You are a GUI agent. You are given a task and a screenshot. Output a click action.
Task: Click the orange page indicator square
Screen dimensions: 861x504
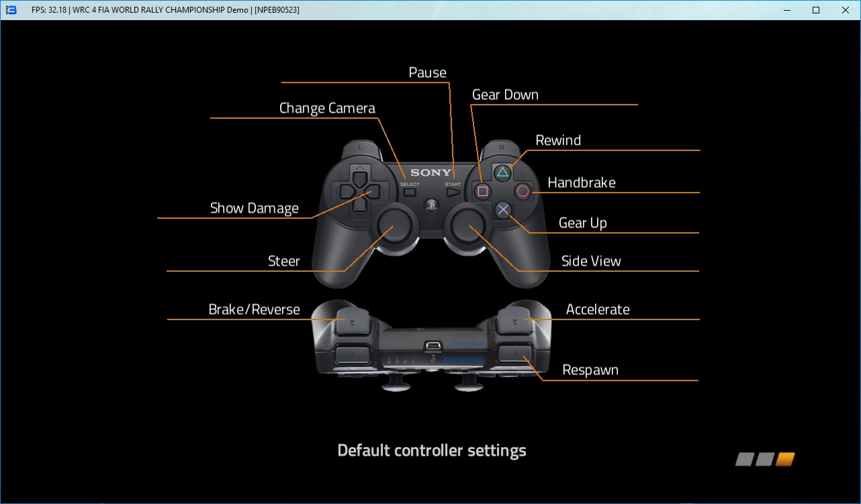coord(785,460)
